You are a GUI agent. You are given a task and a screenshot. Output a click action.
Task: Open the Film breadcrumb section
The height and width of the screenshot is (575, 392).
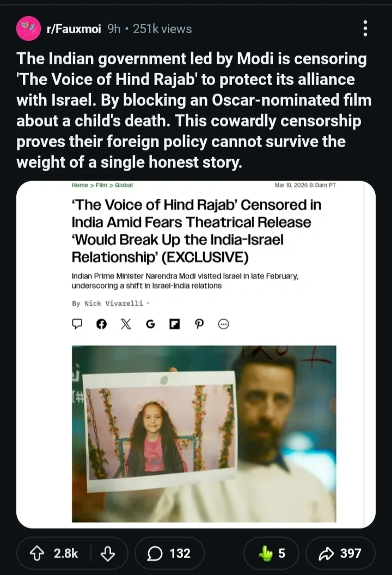coord(101,185)
